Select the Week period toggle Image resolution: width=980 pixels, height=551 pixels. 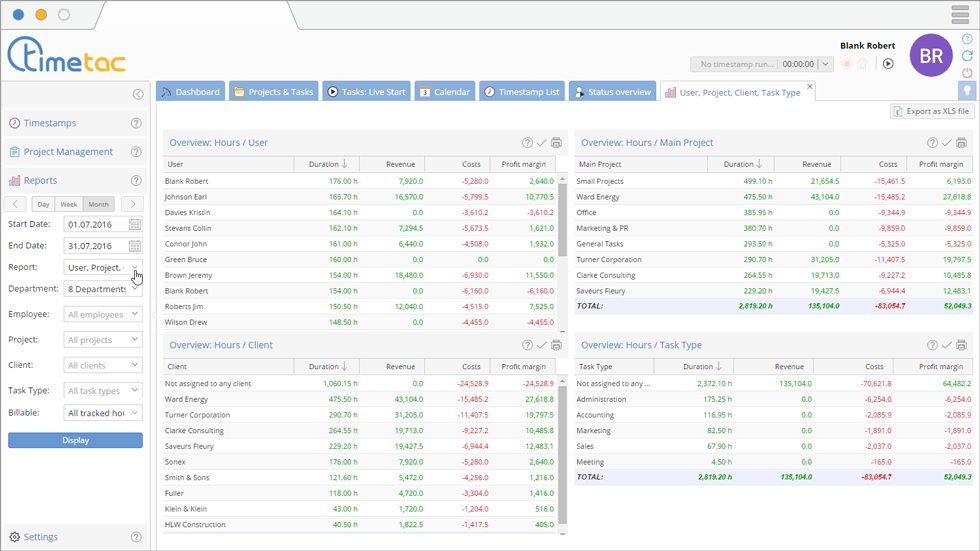point(69,204)
